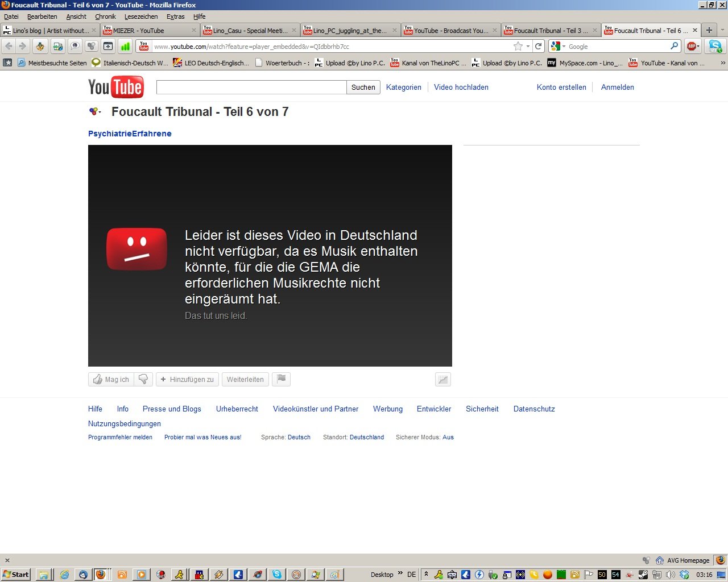This screenshot has height=582, width=728.
Task: Open the Windows Start menu
Action: pyautogui.click(x=16, y=575)
